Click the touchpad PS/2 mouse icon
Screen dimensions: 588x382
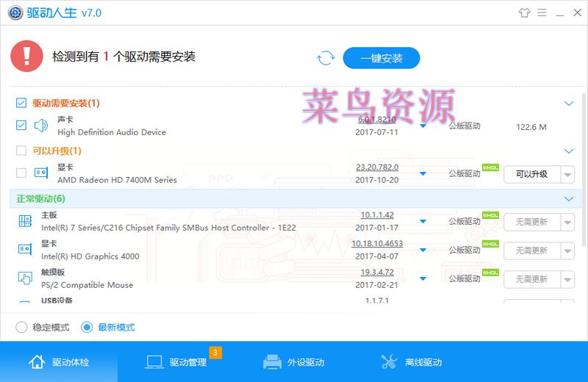25,278
